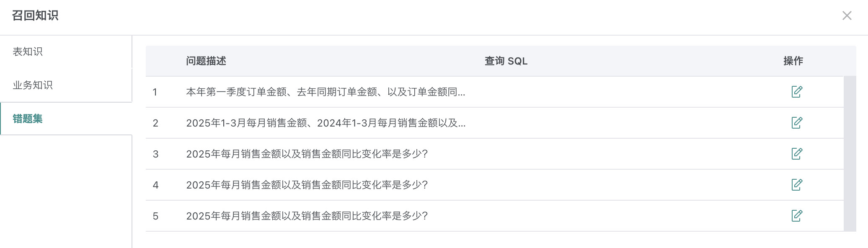This screenshot has width=868, height=248.
Task: Click the question description in row 3
Action: tap(307, 154)
